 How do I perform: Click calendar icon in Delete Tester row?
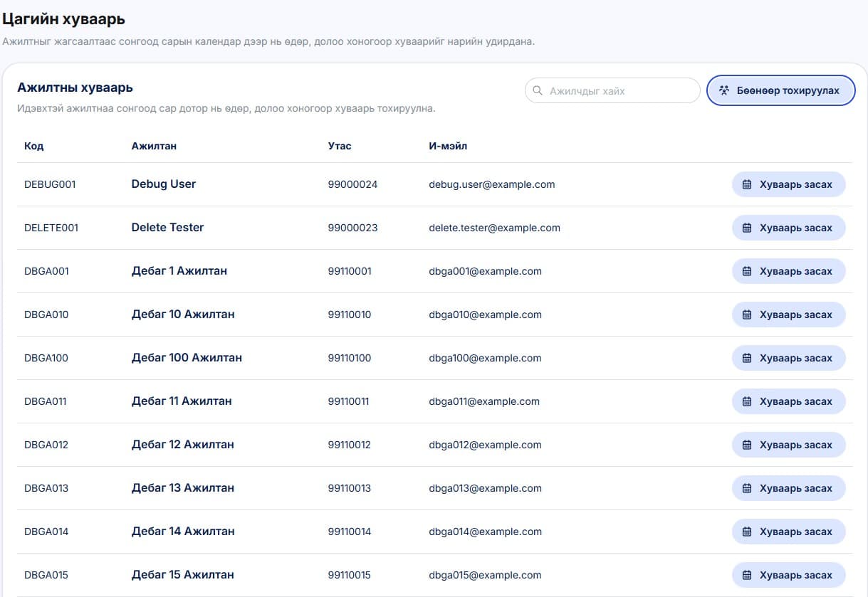pyautogui.click(x=747, y=228)
